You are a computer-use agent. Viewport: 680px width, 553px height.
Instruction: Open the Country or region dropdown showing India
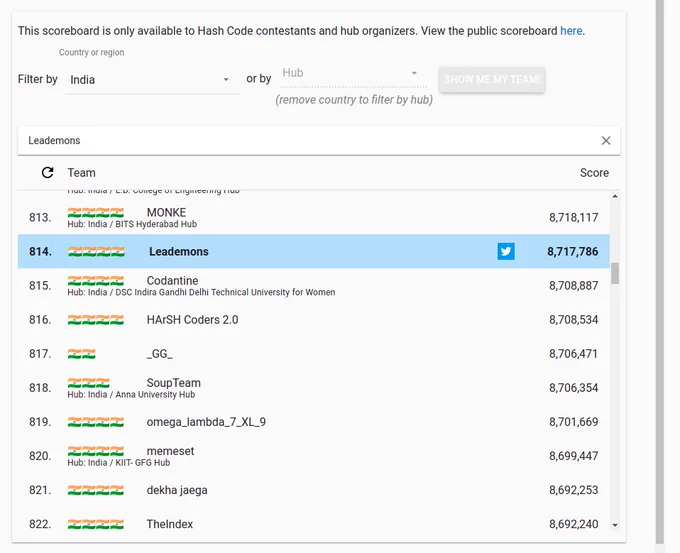click(151, 80)
